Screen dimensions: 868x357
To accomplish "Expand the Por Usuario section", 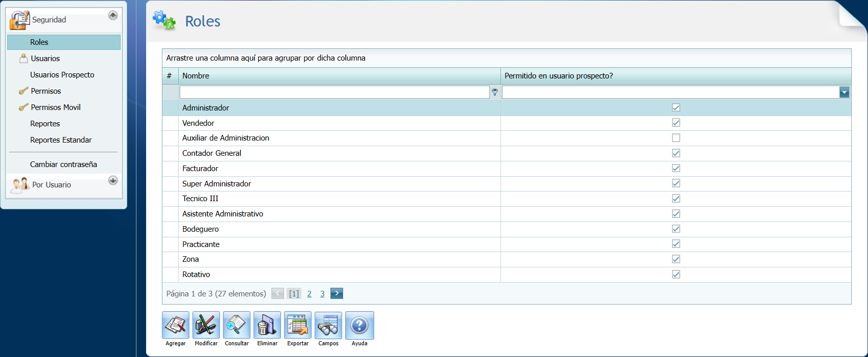I will click(x=113, y=180).
